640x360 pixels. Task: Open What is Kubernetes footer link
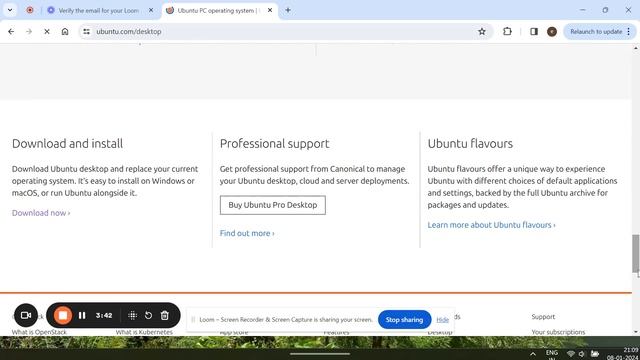(144, 332)
